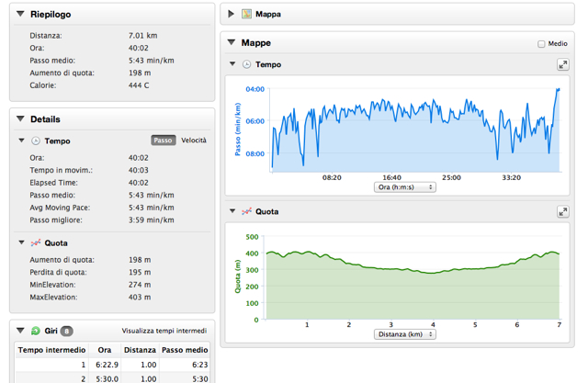The height and width of the screenshot is (383, 588).
Task: Open the Distanza (km) axis dropdown
Action: (405, 334)
